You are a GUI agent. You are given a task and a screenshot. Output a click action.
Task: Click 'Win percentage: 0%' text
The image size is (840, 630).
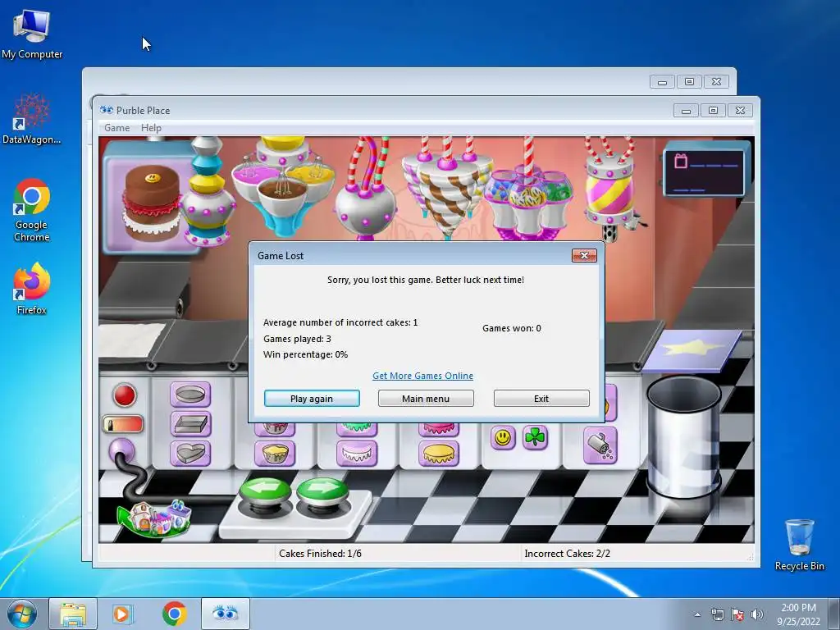(x=305, y=354)
